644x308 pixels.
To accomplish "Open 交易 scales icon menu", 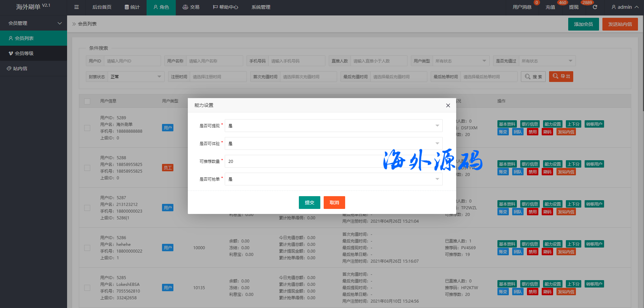I will [185, 7].
